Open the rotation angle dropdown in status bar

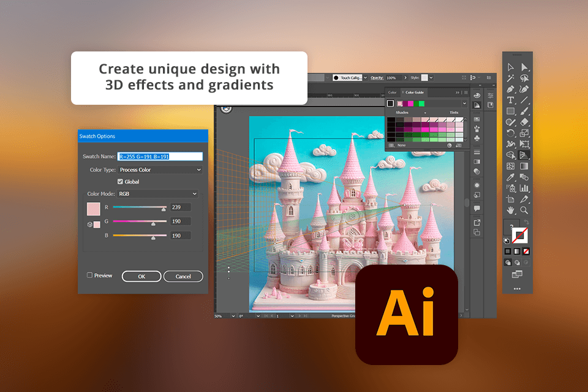(x=258, y=316)
